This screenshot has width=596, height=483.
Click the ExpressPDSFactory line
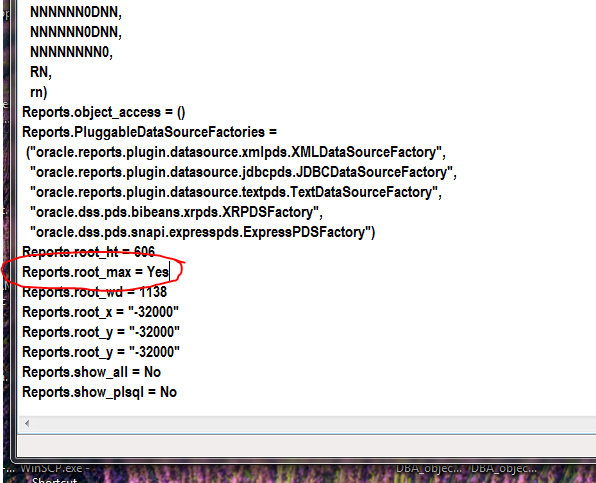tap(203, 232)
